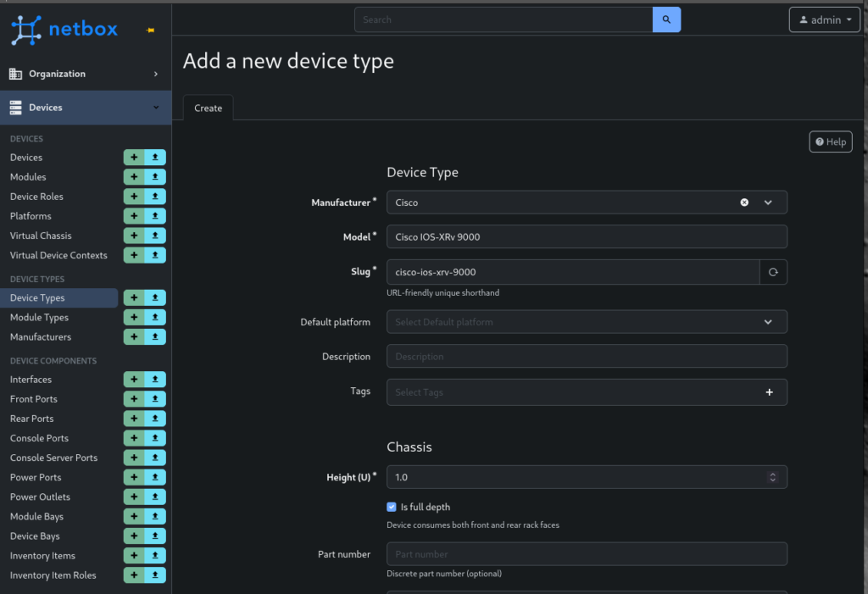The width and height of the screenshot is (868, 594).
Task: Click the add icon next to Devices
Action: click(x=134, y=158)
